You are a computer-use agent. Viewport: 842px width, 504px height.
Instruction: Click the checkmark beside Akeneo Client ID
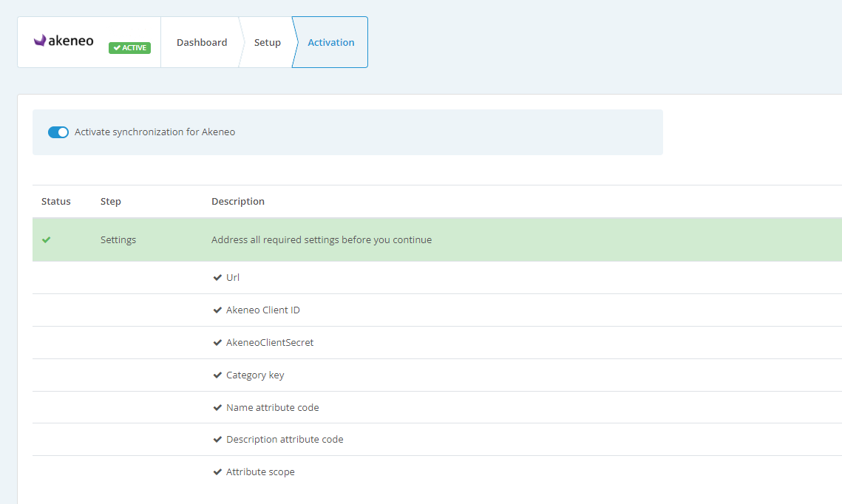(x=217, y=310)
